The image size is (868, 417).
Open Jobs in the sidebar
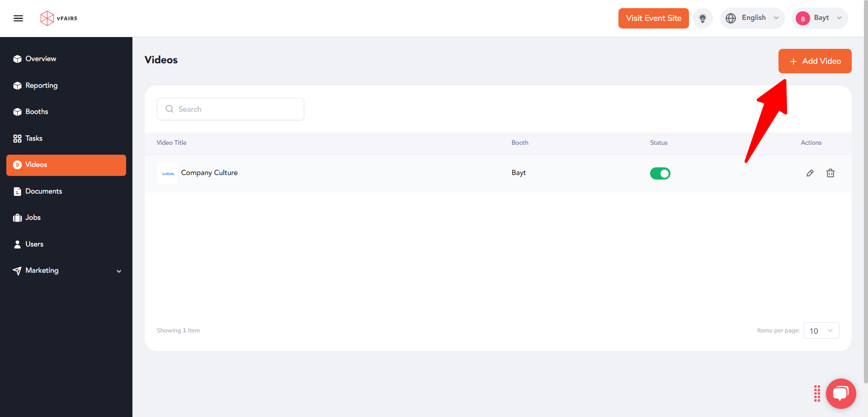pyautogui.click(x=66, y=218)
